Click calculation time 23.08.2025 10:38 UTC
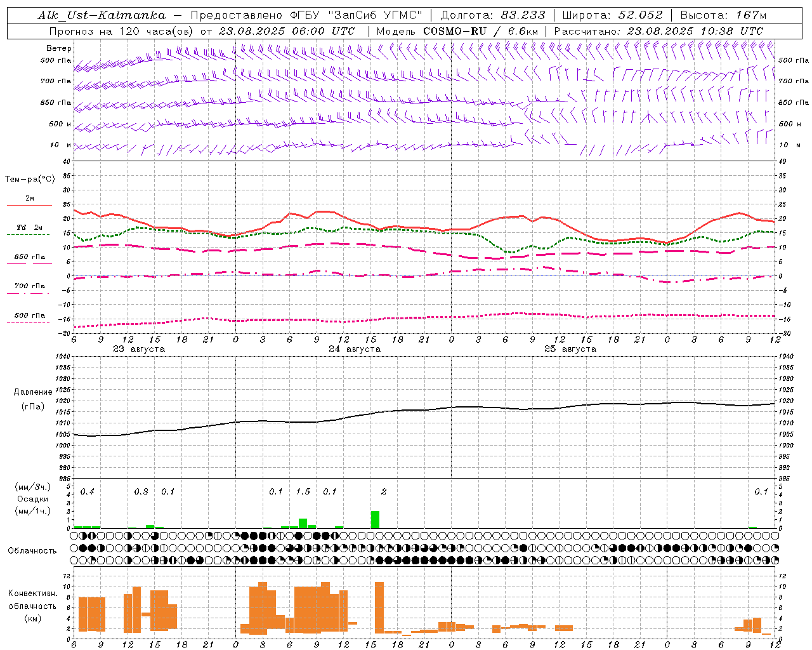The width and height of the screenshot is (812, 650). 695,31
